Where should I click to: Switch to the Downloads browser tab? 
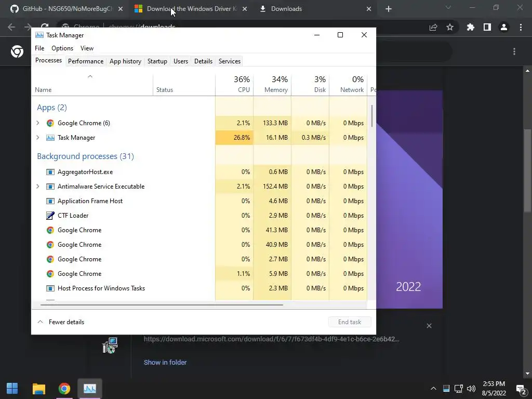(x=315, y=9)
